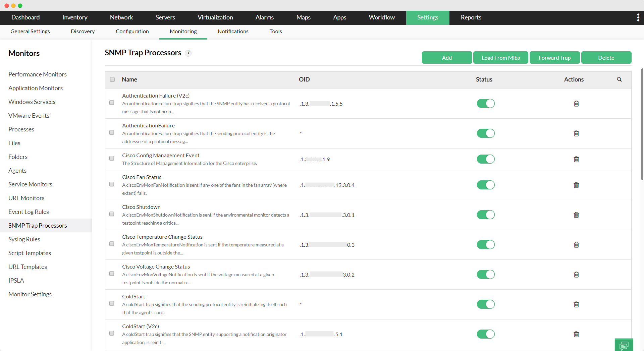Disable the Authentication Failure (V2c) status toggle
Viewport: 644px width, 351px height.
[x=486, y=103]
